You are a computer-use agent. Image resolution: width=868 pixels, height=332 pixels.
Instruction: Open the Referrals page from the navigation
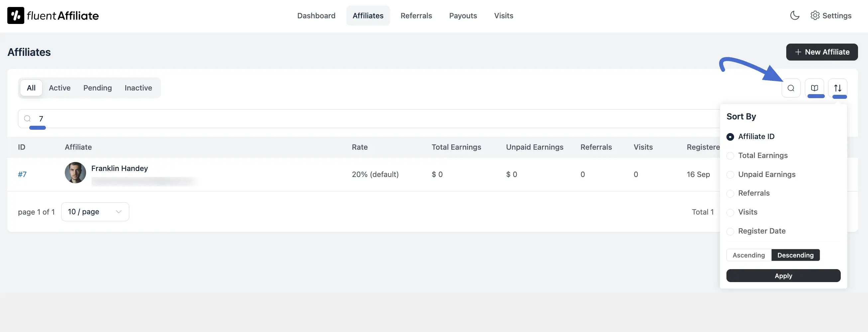click(416, 16)
